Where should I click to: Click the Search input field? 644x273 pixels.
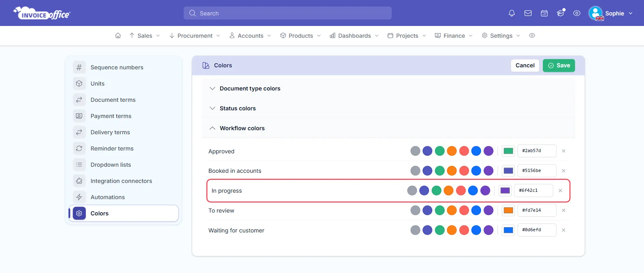[288, 13]
